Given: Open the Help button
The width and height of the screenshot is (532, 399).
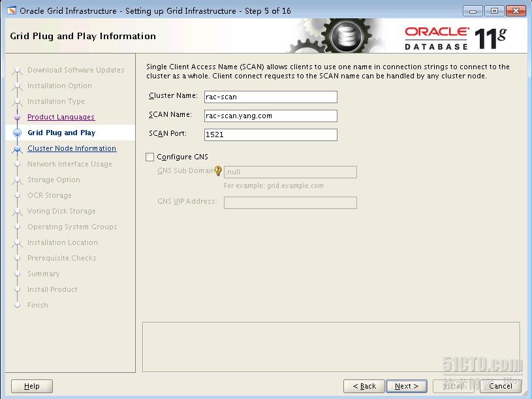Looking at the screenshot, I should (32, 386).
